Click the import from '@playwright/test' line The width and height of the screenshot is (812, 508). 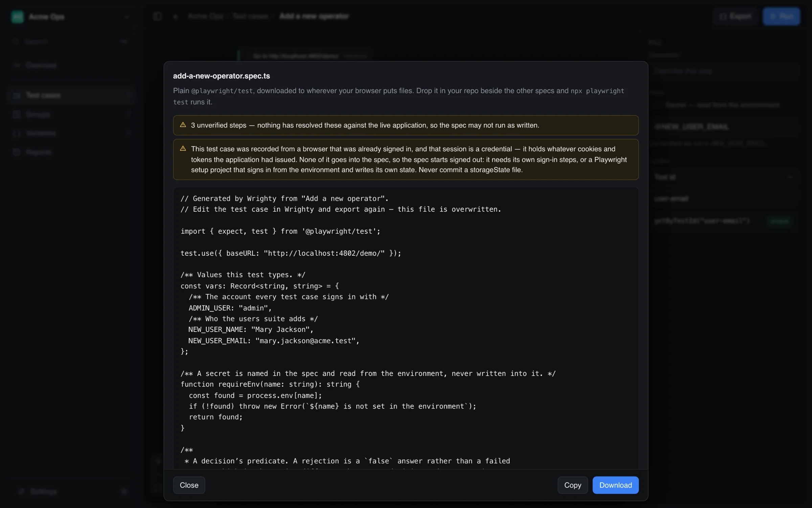280,231
